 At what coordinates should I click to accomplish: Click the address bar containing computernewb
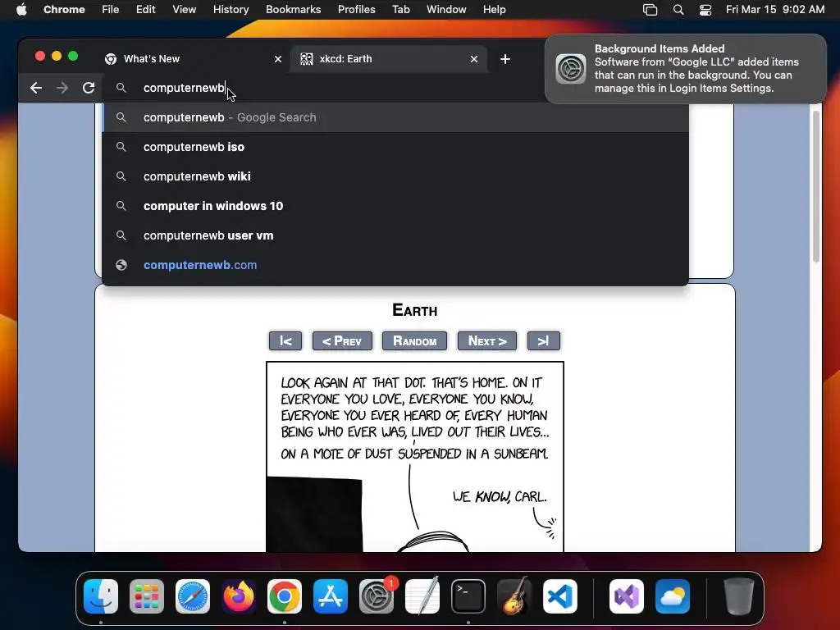pyautogui.click(x=322, y=88)
